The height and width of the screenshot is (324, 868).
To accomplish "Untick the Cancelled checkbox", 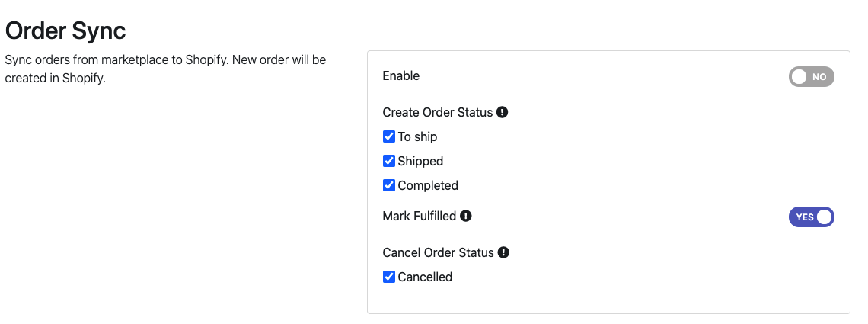I will [389, 277].
